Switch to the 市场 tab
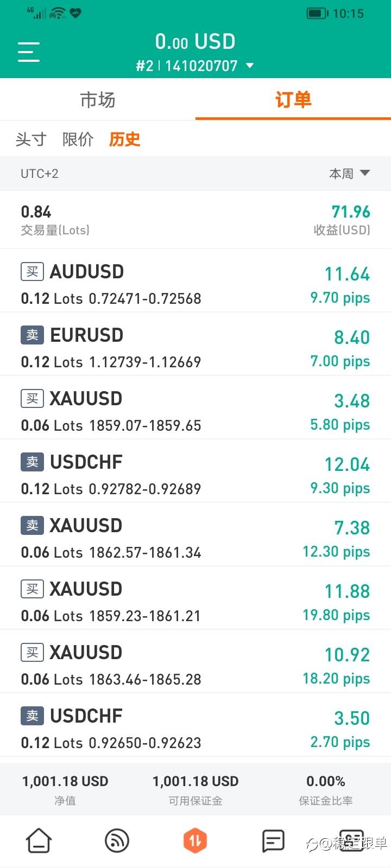 pyautogui.click(x=98, y=100)
